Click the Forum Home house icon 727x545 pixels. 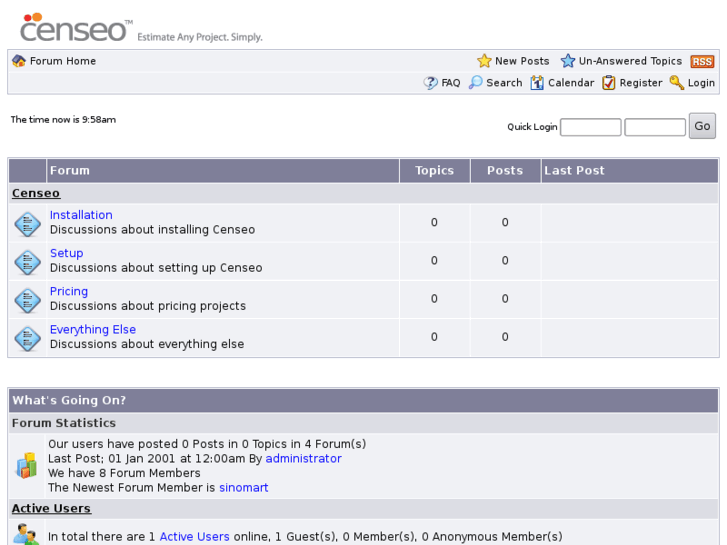point(19,61)
